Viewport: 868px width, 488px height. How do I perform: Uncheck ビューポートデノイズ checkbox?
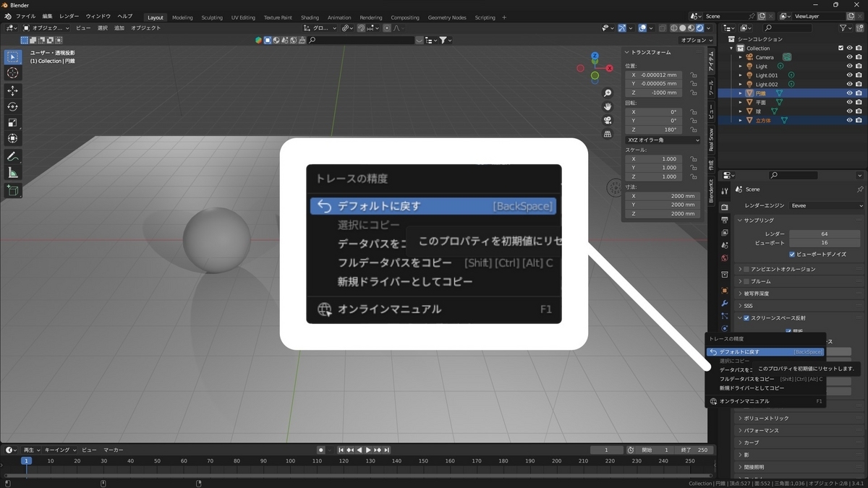coord(793,254)
